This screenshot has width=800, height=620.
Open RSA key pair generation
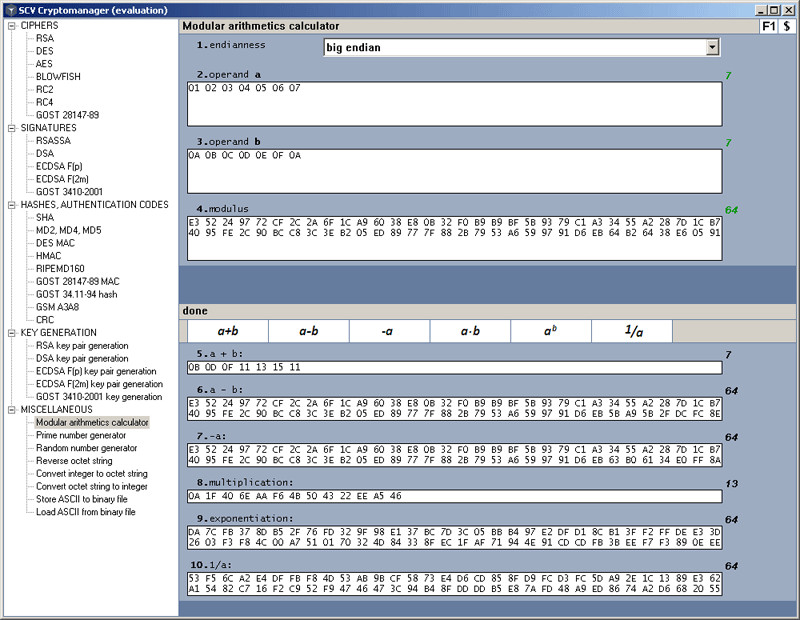[x=82, y=345]
